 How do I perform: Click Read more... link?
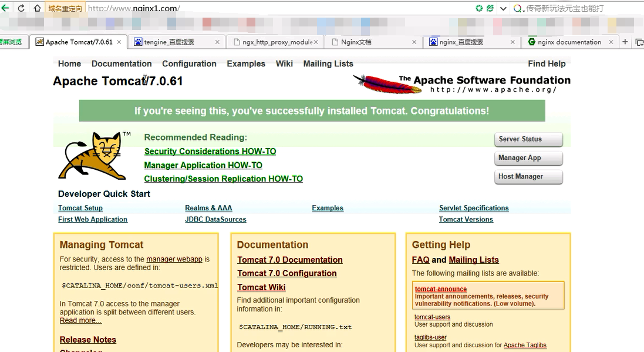[80, 320]
